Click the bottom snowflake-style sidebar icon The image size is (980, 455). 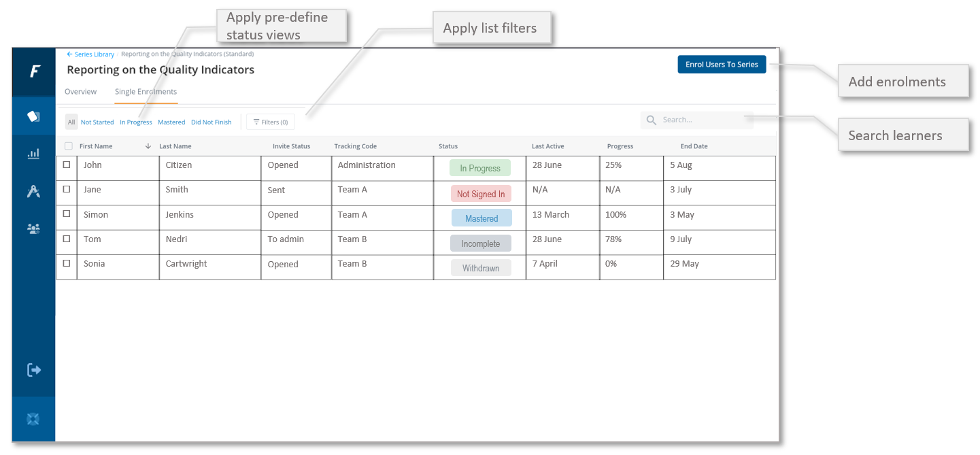(33, 419)
